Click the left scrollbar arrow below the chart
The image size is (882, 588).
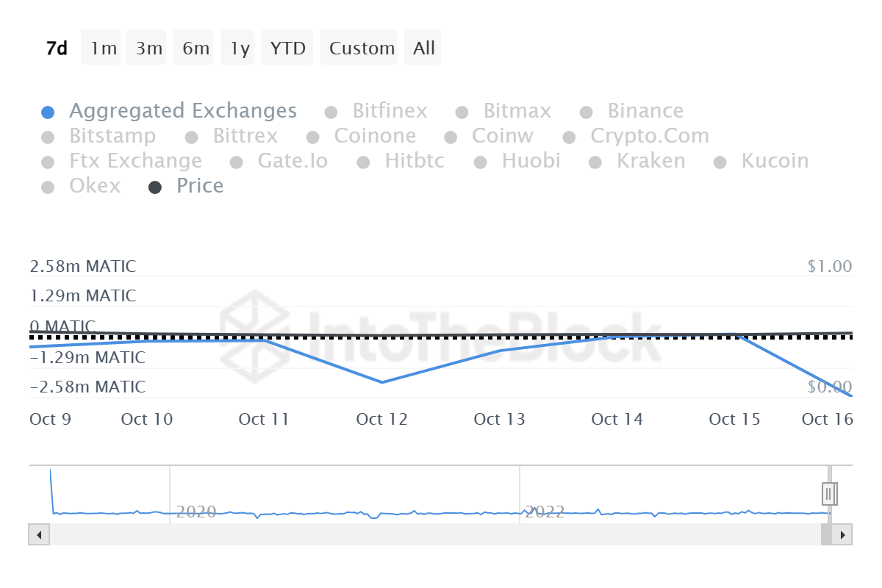click(x=38, y=534)
